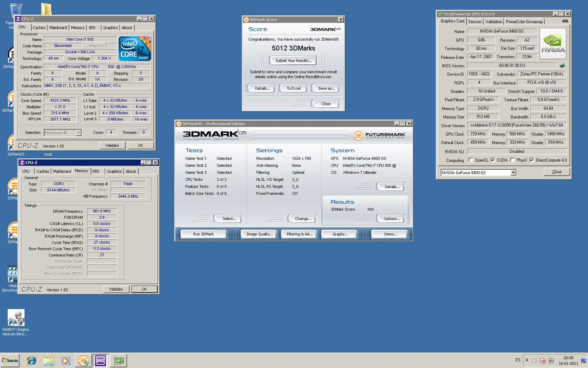Click Save as button in Score window
The height and width of the screenshot is (368, 588).
tap(326, 88)
